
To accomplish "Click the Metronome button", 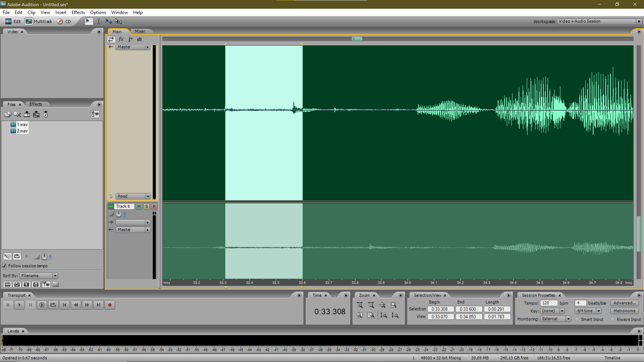I will (x=624, y=311).
